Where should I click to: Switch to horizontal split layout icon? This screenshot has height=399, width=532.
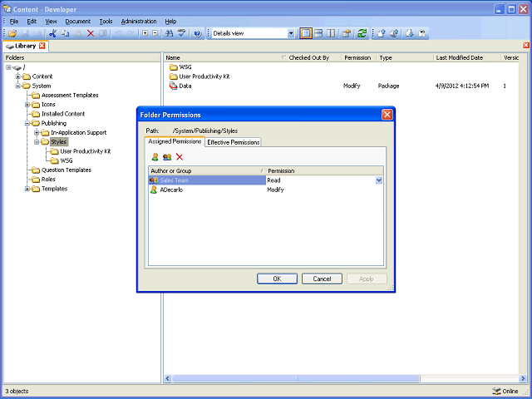(318, 33)
